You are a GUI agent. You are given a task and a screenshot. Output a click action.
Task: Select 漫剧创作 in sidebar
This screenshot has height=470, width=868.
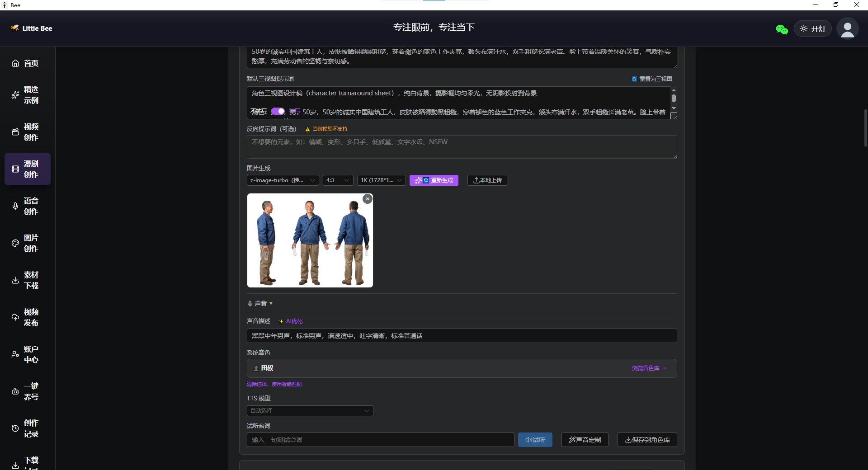pos(28,169)
